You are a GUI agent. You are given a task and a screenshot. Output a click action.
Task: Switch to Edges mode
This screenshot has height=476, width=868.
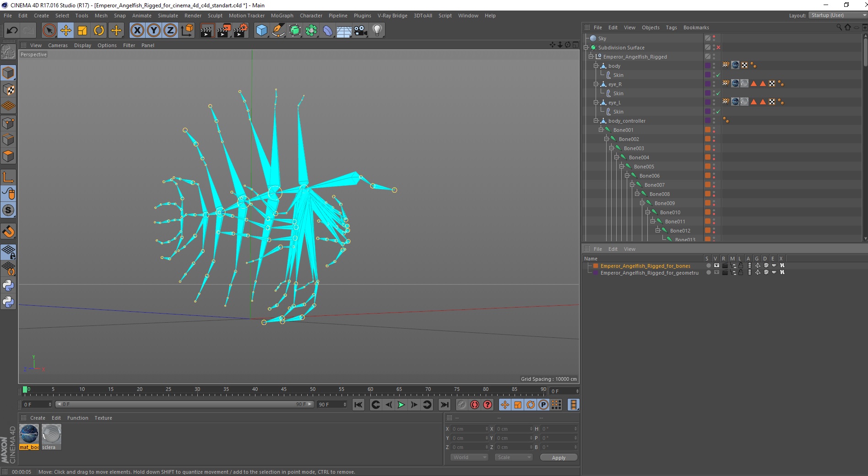click(8, 139)
